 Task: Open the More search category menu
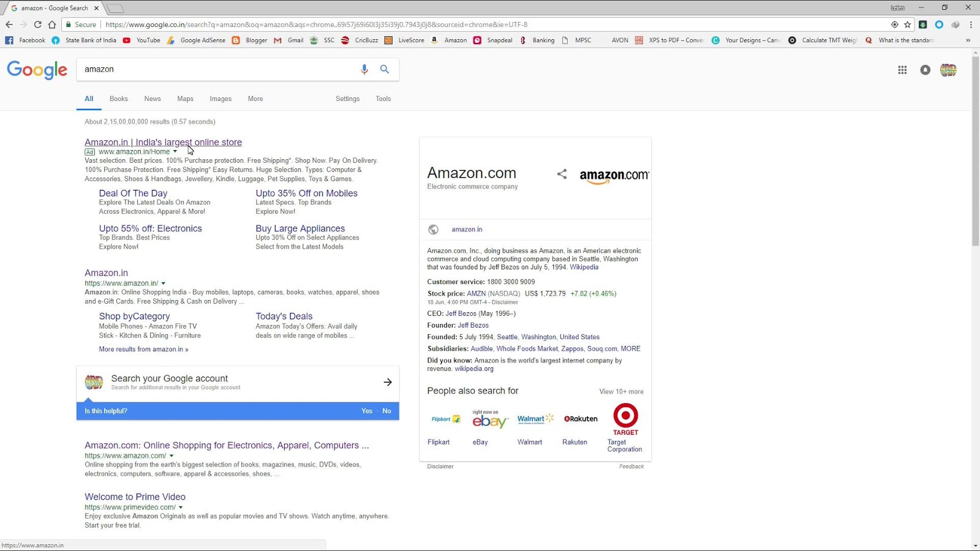tap(255, 99)
